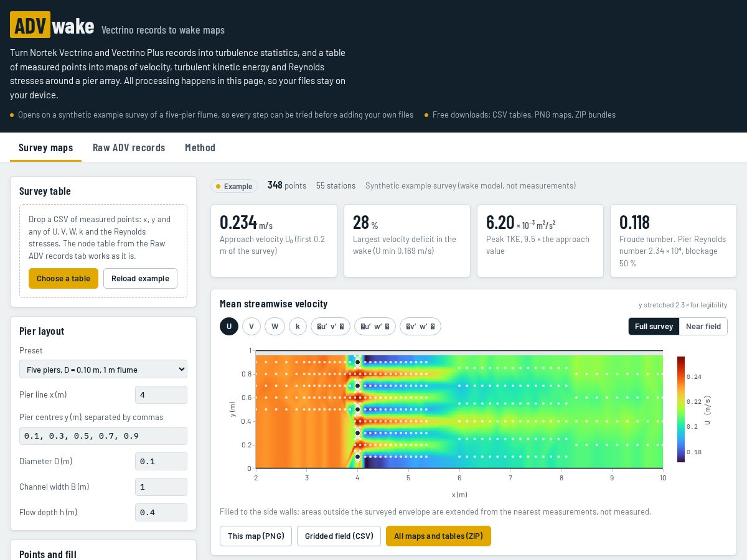Open the pier layout Preset dropdown
The height and width of the screenshot is (560, 747).
103,369
